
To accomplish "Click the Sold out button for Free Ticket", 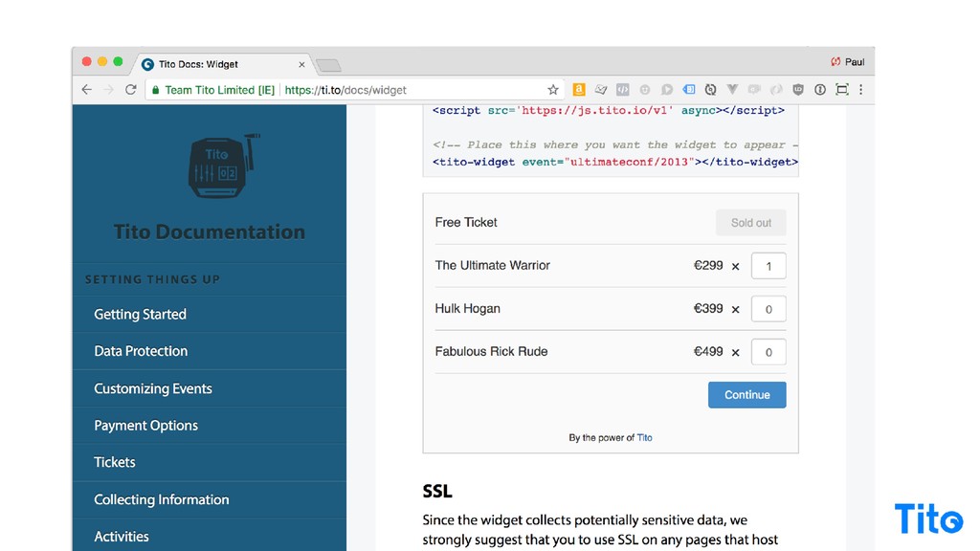I will point(750,223).
